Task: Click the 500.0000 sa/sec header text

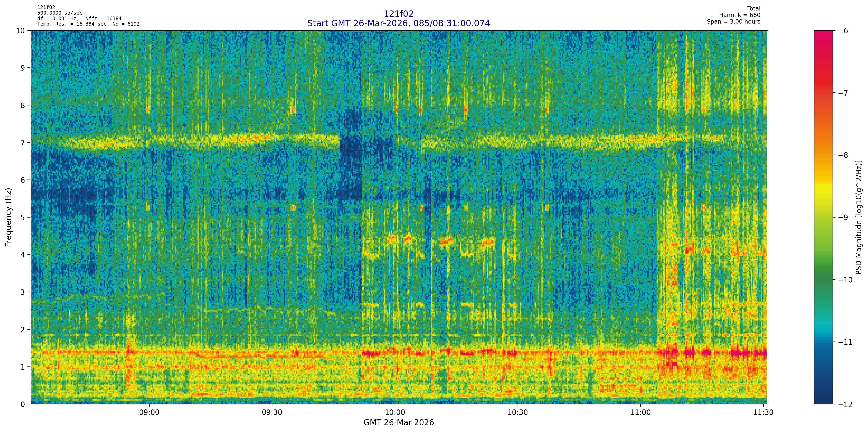Action: pyautogui.click(x=60, y=13)
